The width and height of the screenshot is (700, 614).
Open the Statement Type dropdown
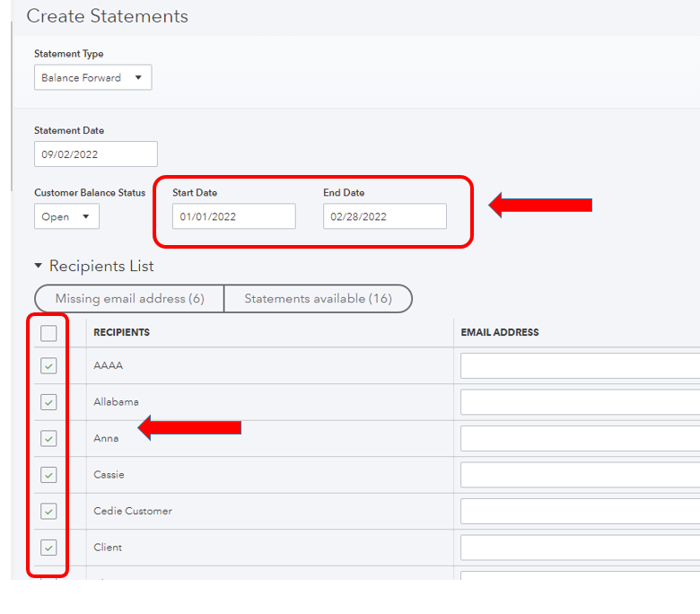92,78
